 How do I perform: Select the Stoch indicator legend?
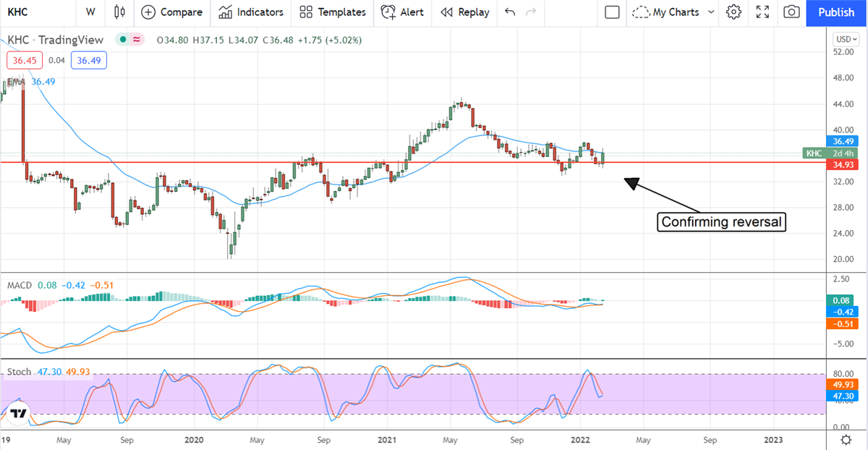click(x=19, y=372)
